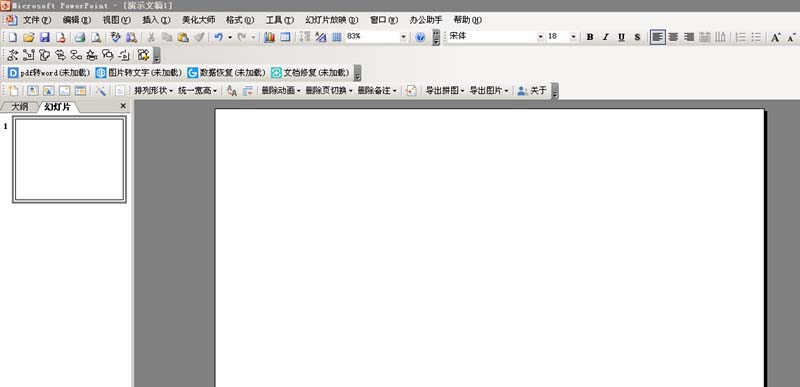Apply bulleted list formatting

[756, 37]
